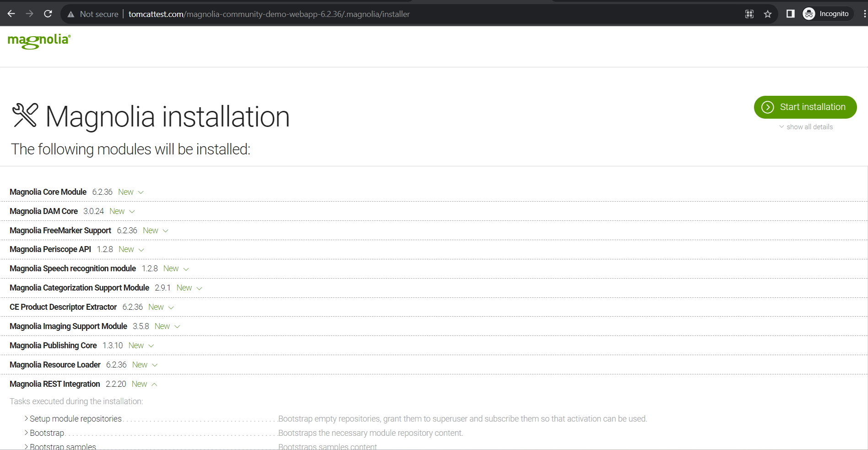868x450 pixels.
Task: Click the show all details link
Action: (x=809, y=127)
